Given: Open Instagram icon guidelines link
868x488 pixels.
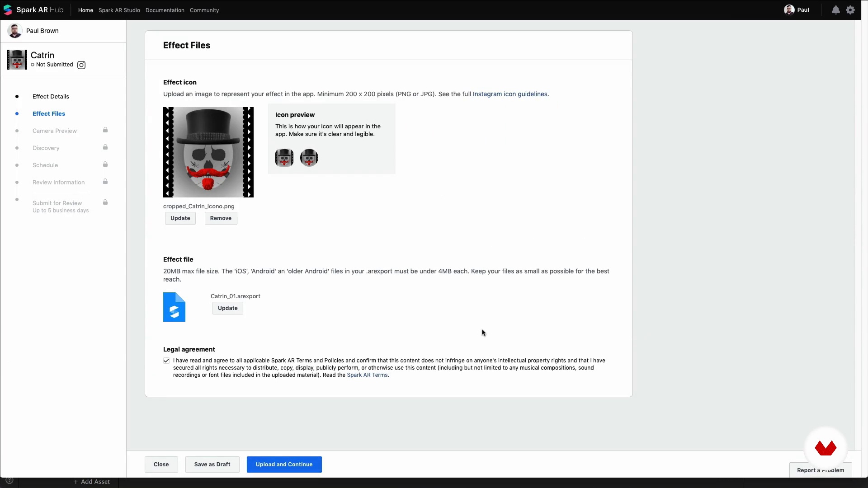Looking at the screenshot, I should pyautogui.click(x=510, y=94).
